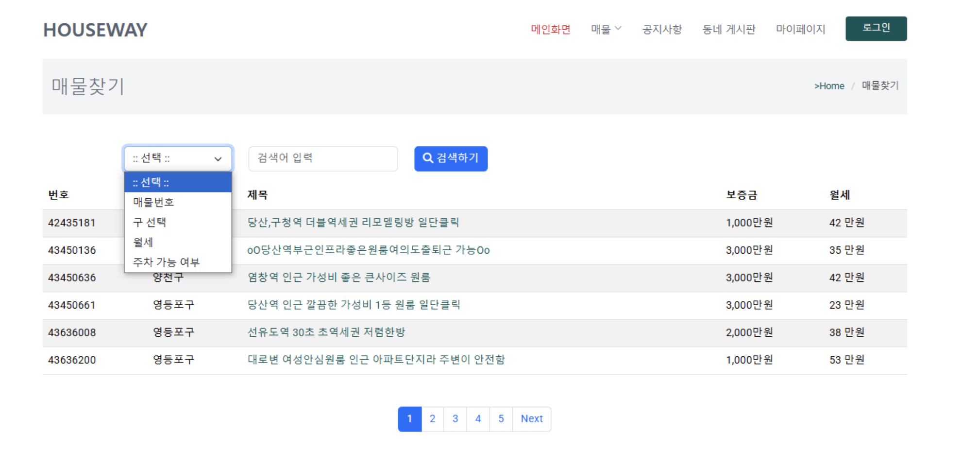Open the 염창역 인근 큰사이즈 원룸 listing
980x451 pixels.
(338, 278)
